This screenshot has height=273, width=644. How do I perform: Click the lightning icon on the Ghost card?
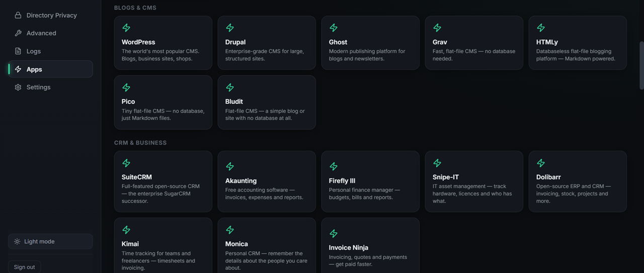coord(334,28)
